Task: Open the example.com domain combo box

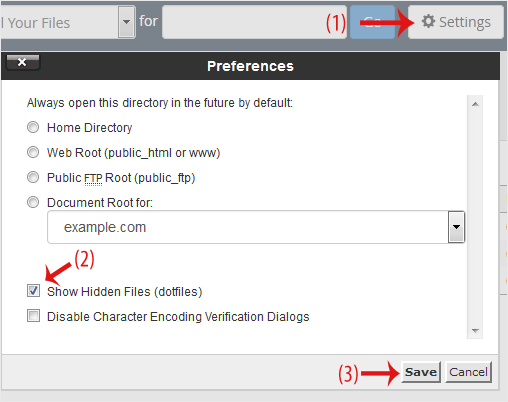Action: 256,227
